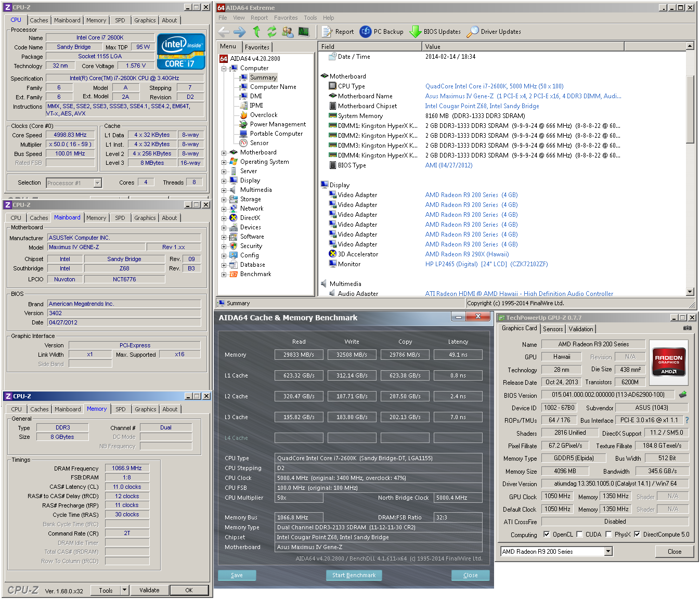Open the Processor #1 selection dropdown in CPU-Z

click(x=97, y=183)
